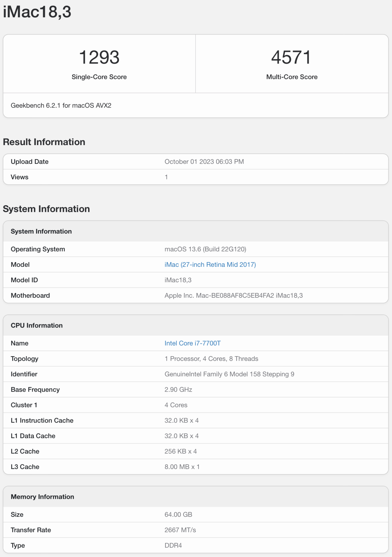The image size is (392, 557).
Task: Select the DDR4 value
Action: click(173, 546)
